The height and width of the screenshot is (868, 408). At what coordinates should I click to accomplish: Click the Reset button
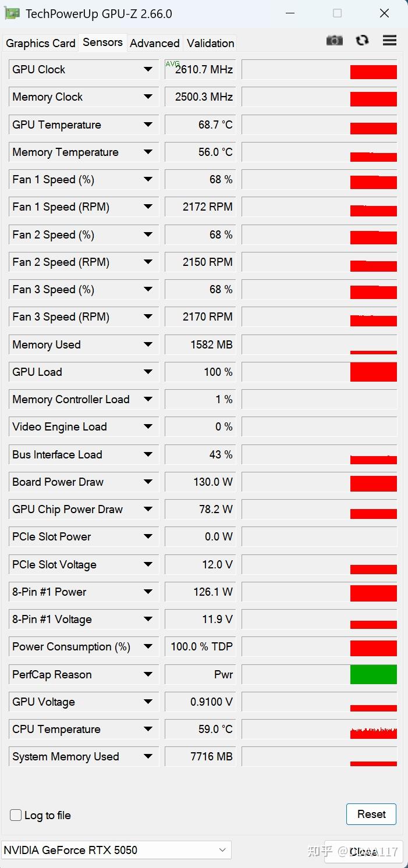click(x=371, y=814)
